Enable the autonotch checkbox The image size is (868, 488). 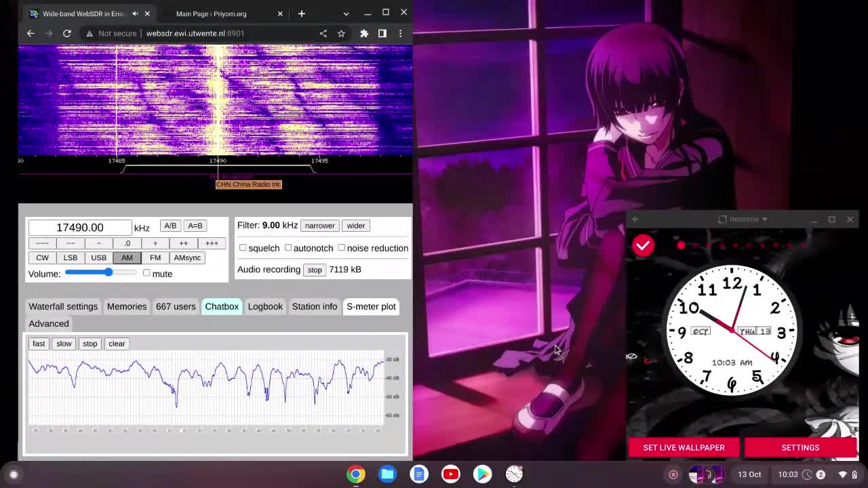[x=288, y=248]
